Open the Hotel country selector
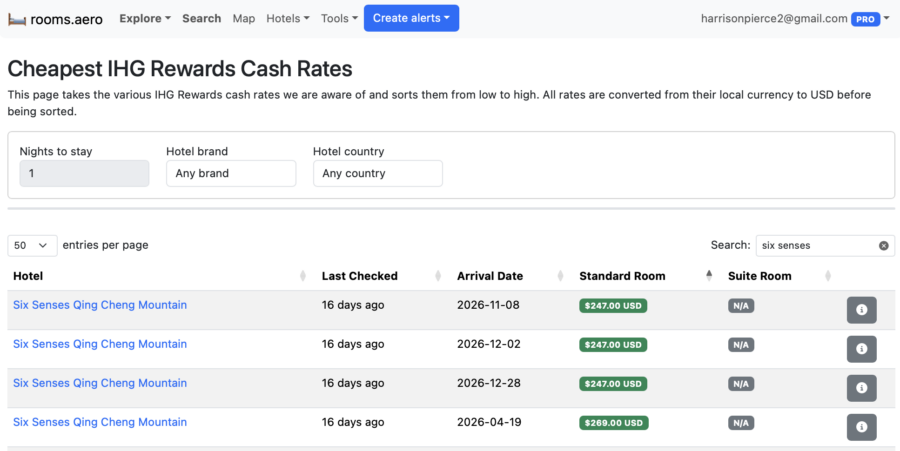Screen dimensions: 900x451 point(378,173)
